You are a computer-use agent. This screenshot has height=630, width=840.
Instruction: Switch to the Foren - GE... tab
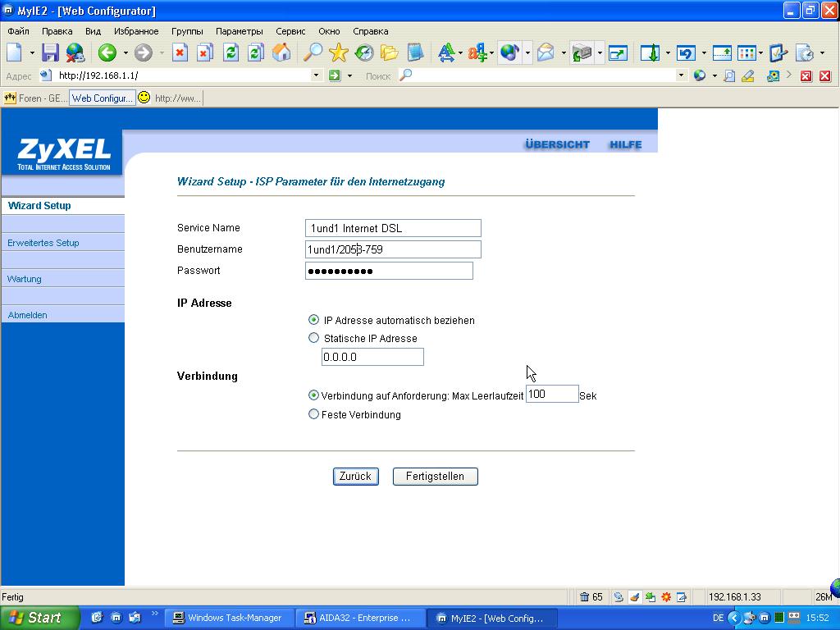(35, 98)
